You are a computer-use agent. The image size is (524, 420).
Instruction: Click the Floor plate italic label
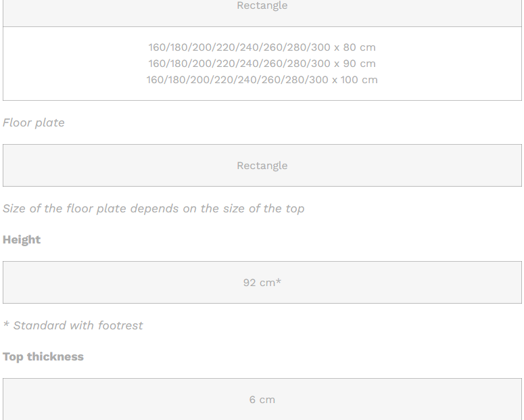pos(33,122)
